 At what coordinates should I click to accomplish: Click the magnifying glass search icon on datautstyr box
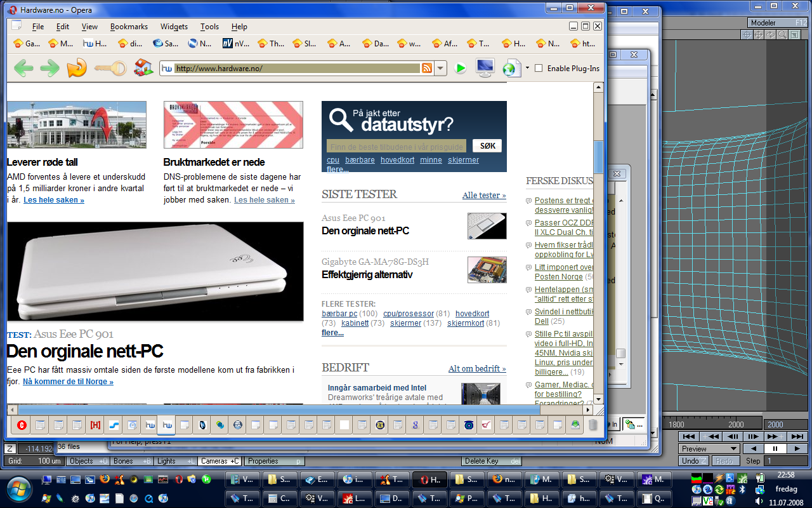point(341,119)
